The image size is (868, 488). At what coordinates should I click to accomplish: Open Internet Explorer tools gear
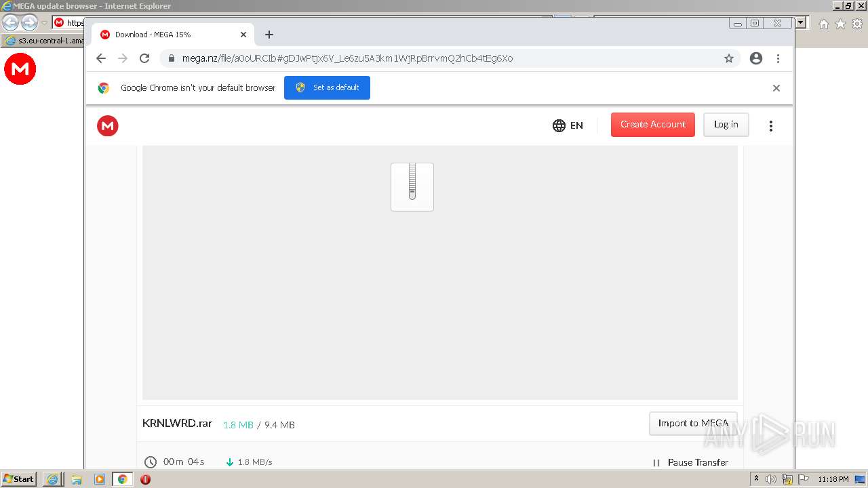[x=857, y=24]
